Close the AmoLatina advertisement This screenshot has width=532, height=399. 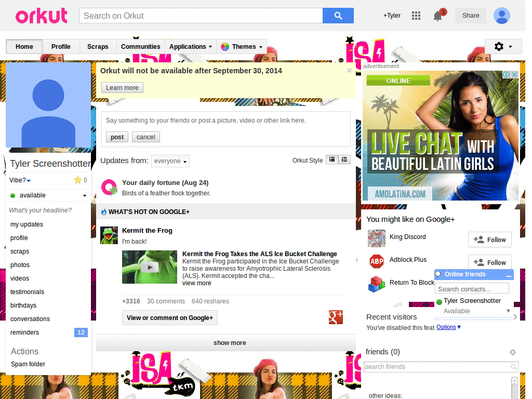click(x=514, y=74)
